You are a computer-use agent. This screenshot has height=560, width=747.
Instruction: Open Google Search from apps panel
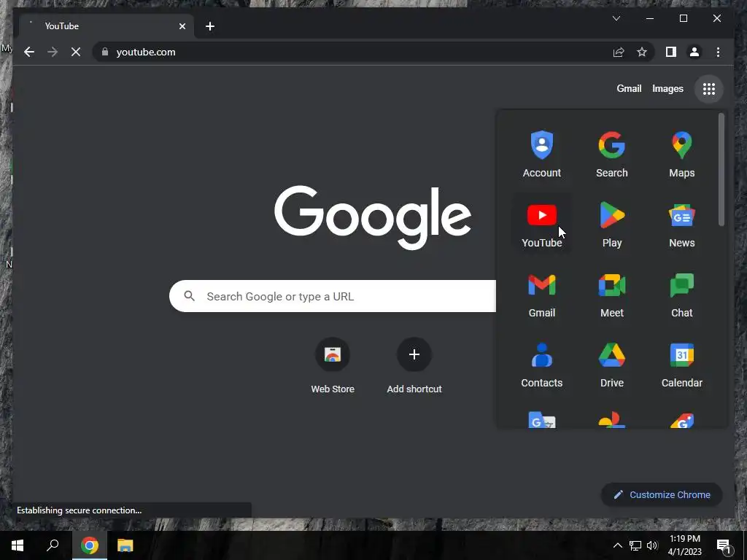click(x=612, y=155)
